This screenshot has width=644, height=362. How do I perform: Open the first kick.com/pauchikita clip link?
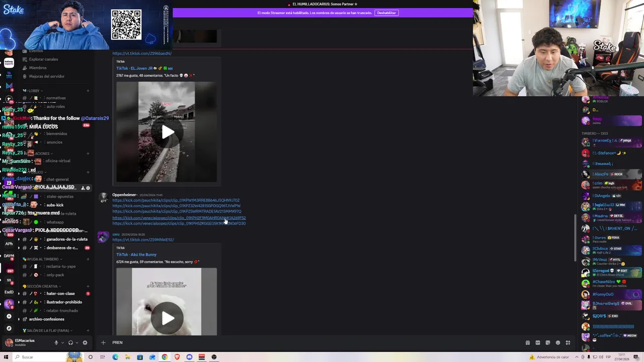pos(176,200)
